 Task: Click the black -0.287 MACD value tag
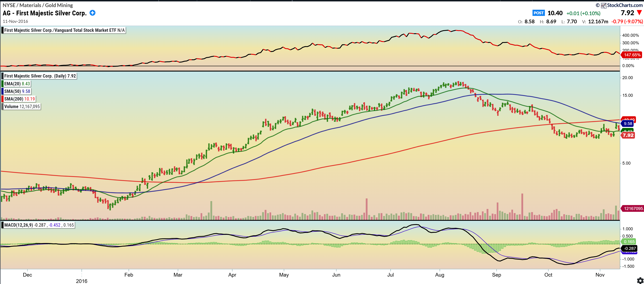tap(630, 248)
